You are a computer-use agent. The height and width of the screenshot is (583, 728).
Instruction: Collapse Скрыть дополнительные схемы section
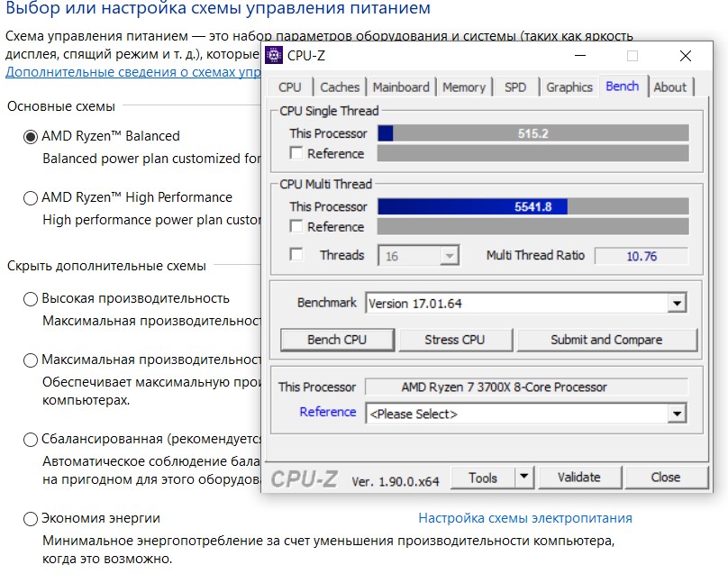coord(106,266)
